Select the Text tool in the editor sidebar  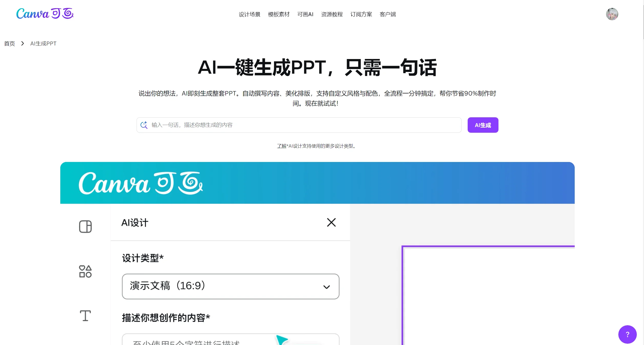pos(85,315)
